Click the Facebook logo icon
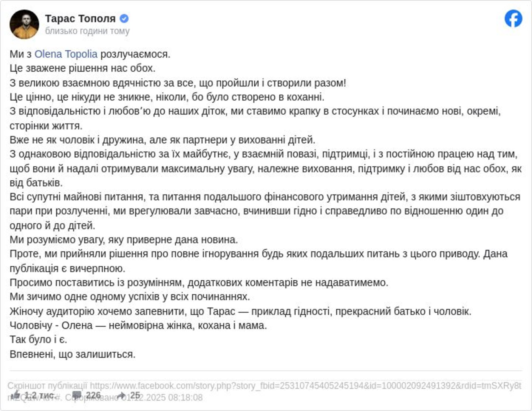Image resolution: width=532 pixels, height=411 pixels. coord(513,19)
